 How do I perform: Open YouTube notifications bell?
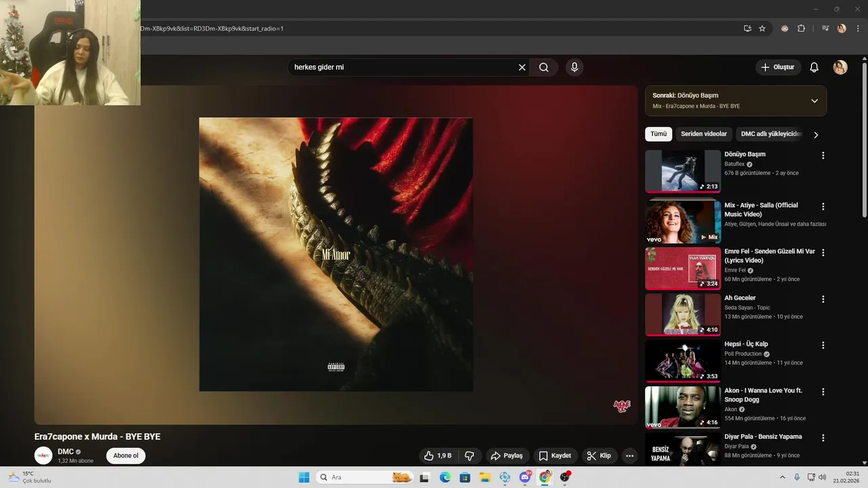814,67
